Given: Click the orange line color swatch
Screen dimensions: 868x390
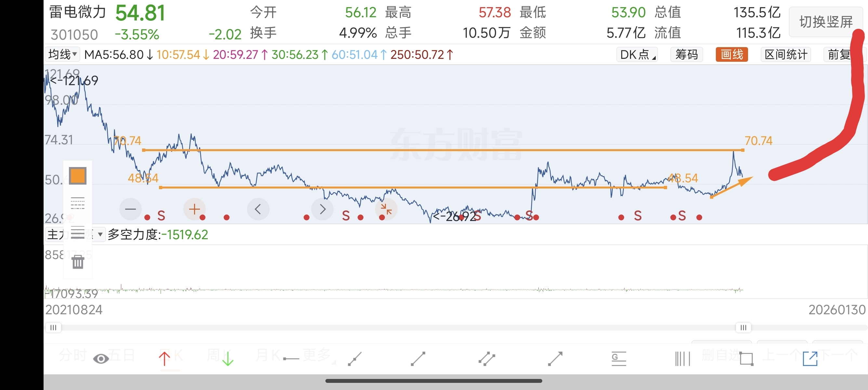Looking at the screenshot, I should point(78,176).
